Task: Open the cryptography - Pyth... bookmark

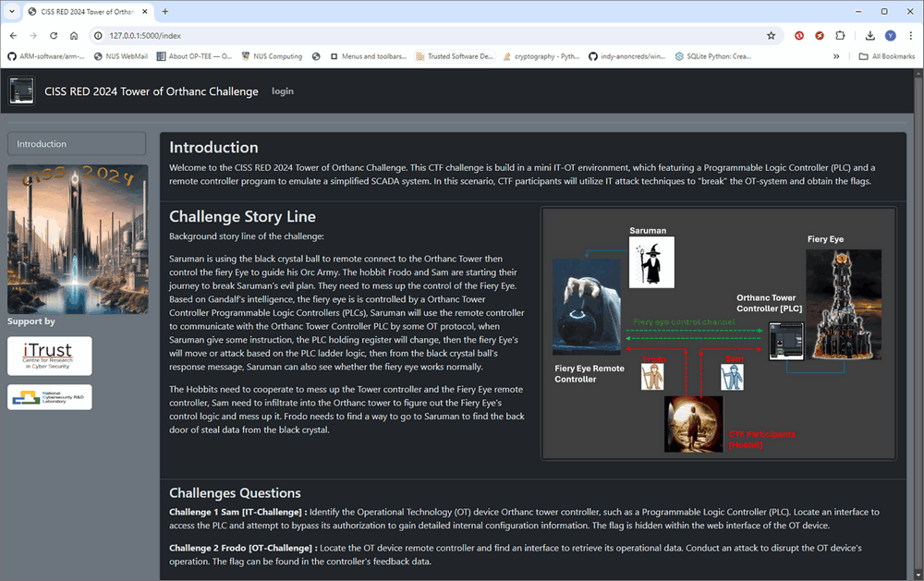Action: (541, 56)
